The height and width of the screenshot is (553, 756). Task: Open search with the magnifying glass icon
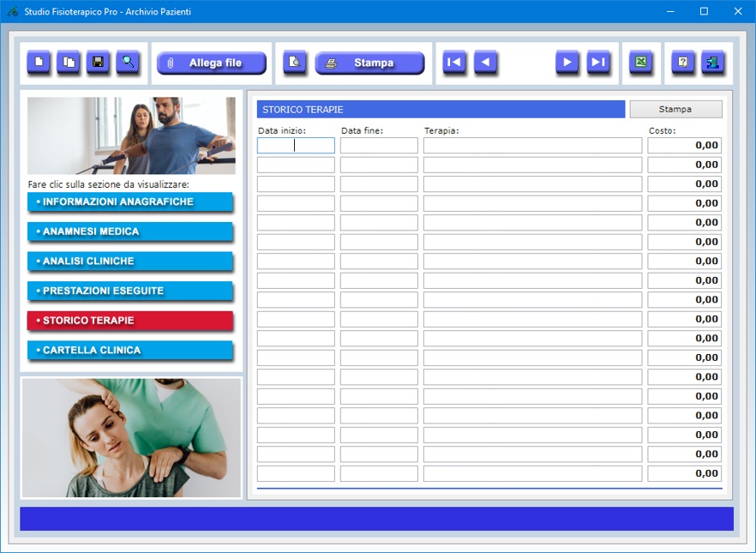(x=128, y=63)
